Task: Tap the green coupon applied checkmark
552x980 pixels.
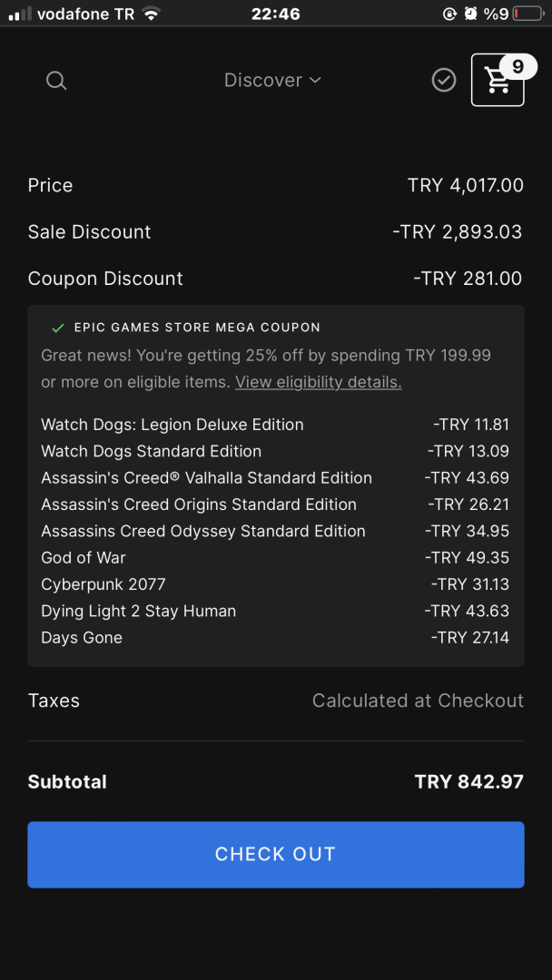Action: (58, 328)
